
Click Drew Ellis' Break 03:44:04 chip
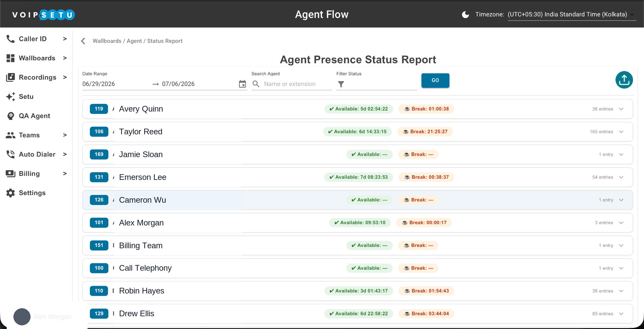[426, 314]
